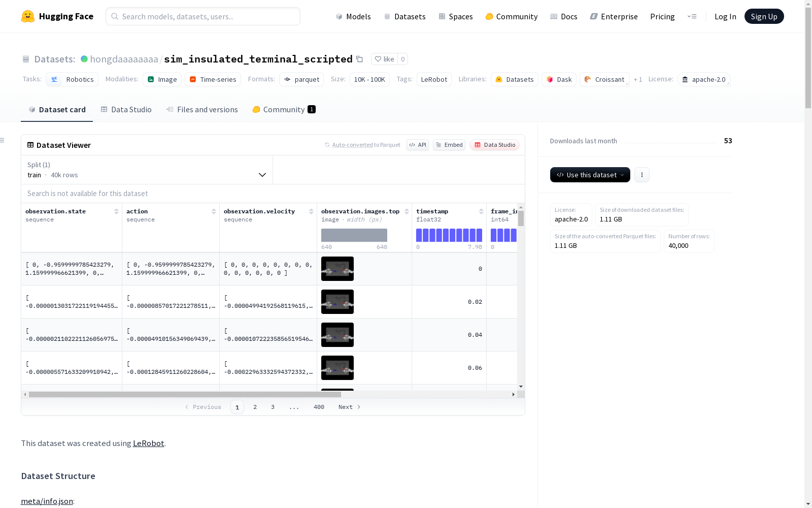Viewport: 812px width, 508px height.
Task: Copy dataset name with the copy icon
Action: coord(359,59)
